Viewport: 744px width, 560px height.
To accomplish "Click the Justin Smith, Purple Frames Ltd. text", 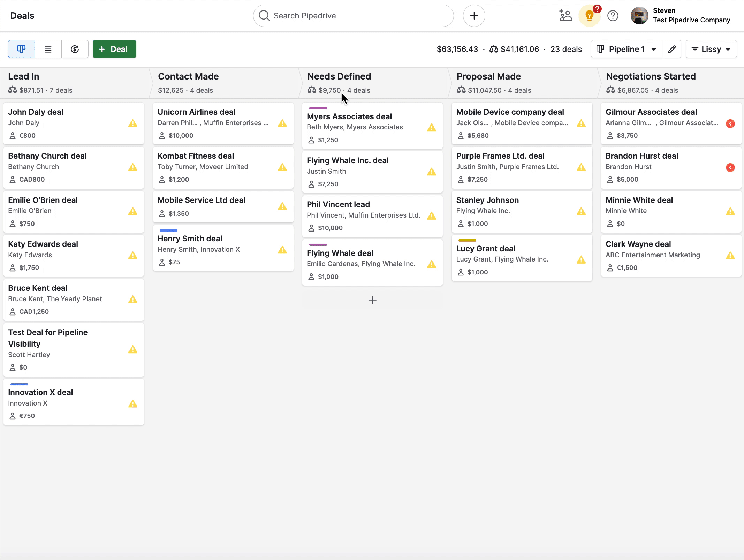I will 507,167.
